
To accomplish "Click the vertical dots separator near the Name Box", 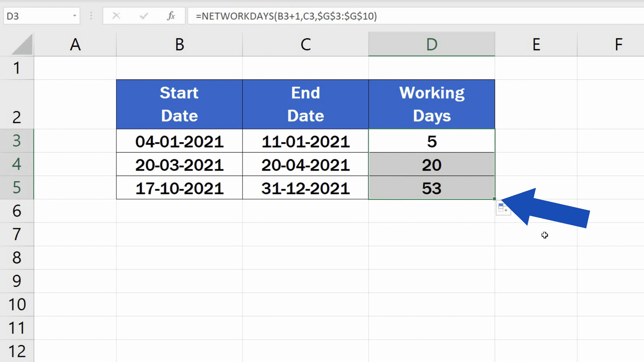I will click(91, 16).
